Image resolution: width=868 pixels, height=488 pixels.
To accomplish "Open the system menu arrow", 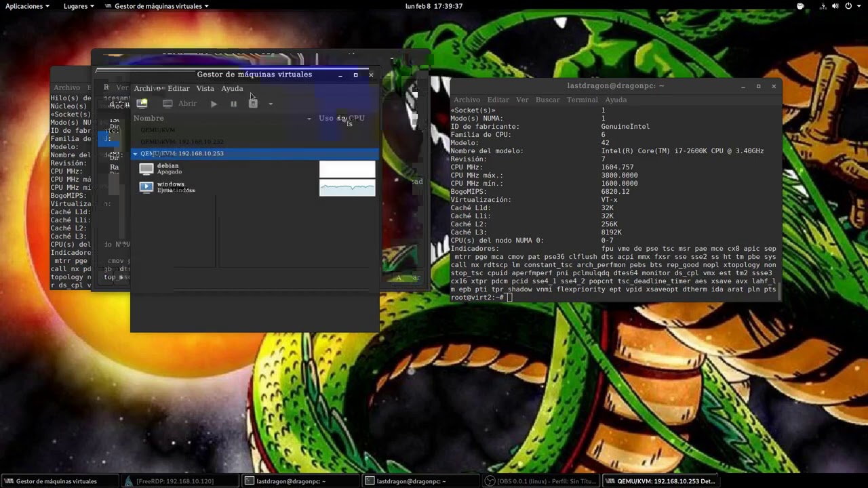I will [859, 6].
